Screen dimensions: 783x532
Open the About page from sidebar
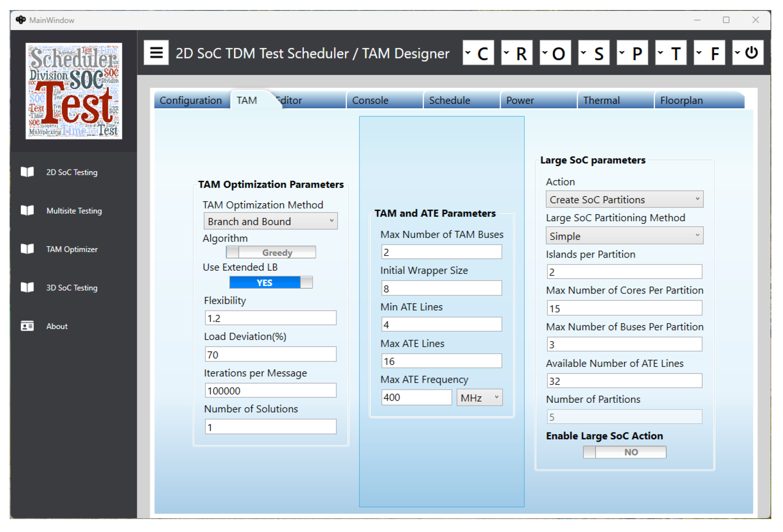coord(57,326)
